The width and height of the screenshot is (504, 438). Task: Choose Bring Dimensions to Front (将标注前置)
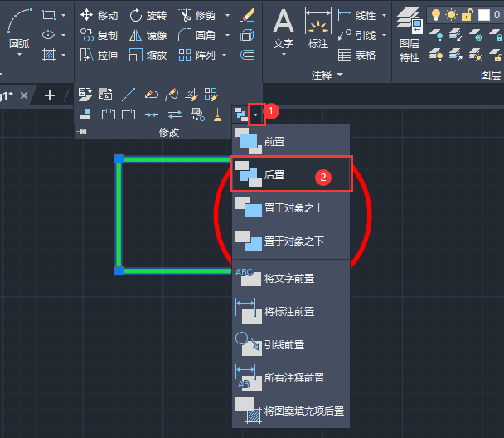click(291, 311)
